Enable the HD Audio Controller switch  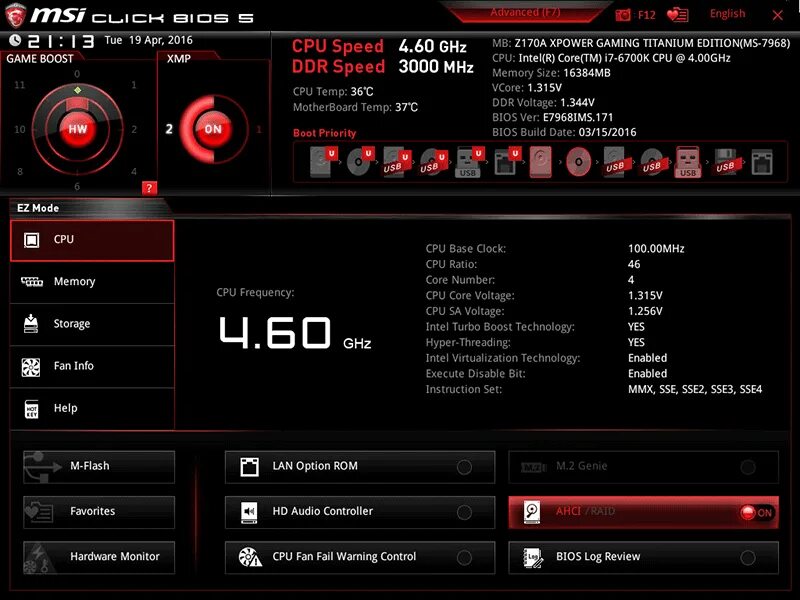tap(464, 512)
